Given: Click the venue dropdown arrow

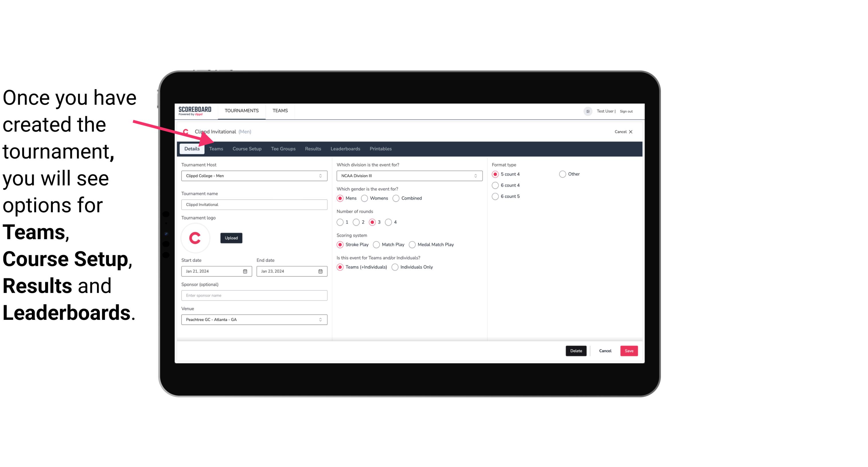Looking at the screenshot, I should click(321, 320).
